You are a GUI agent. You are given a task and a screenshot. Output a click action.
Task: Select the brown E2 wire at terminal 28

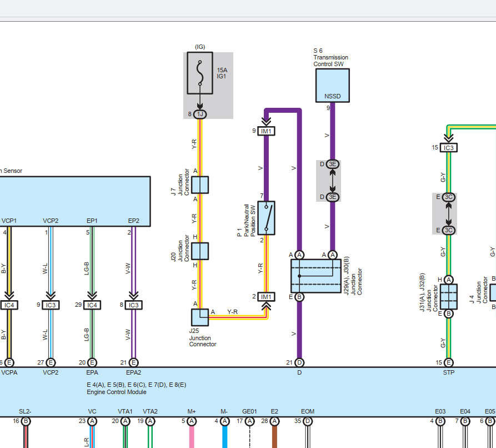click(274, 436)
